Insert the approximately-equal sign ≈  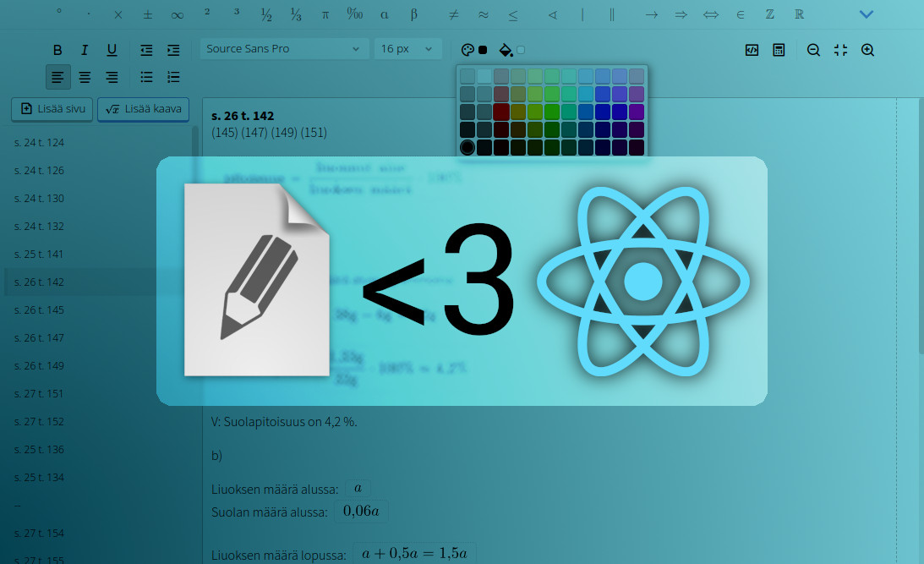pyautogui.click(x=484, y=14)
